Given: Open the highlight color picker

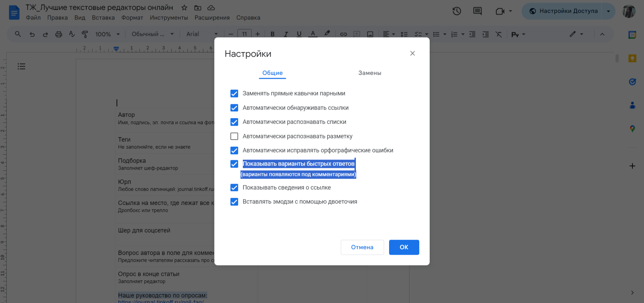Looking at the screenshot, I should click(x=327, y=34).
